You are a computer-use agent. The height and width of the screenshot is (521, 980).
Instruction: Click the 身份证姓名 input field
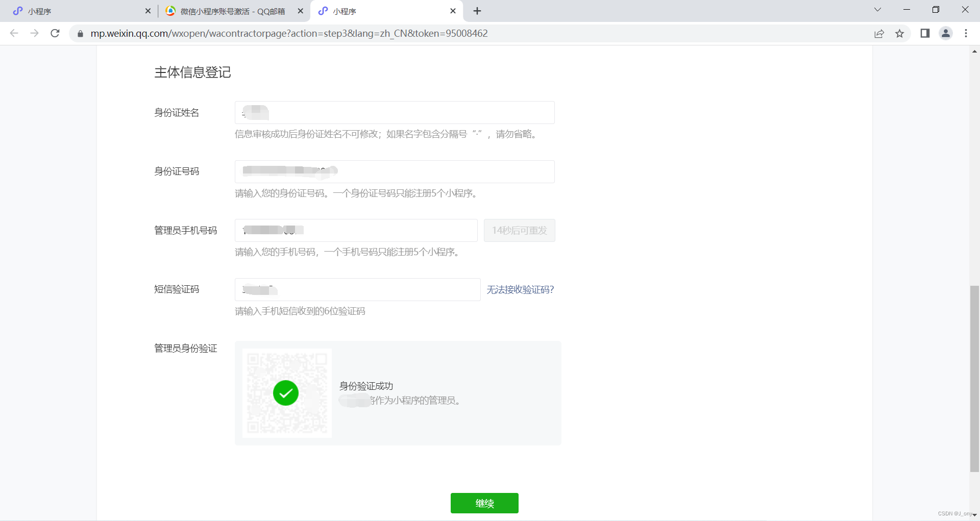395,112
